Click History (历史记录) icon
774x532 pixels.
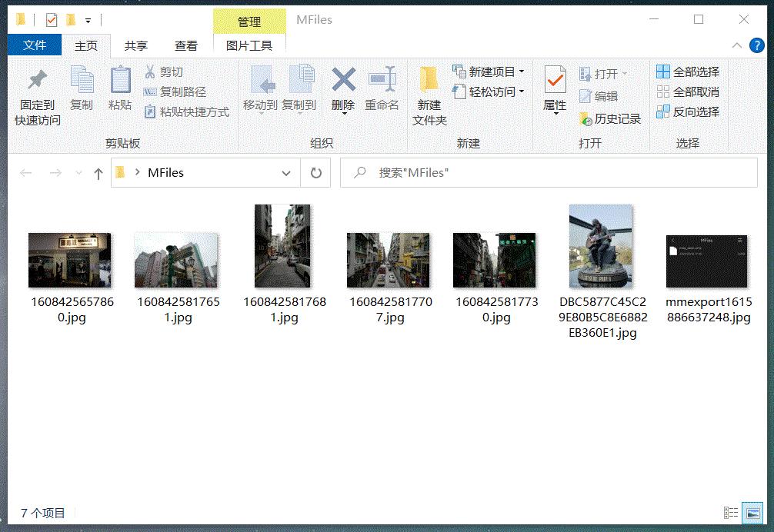click(586, 119)
